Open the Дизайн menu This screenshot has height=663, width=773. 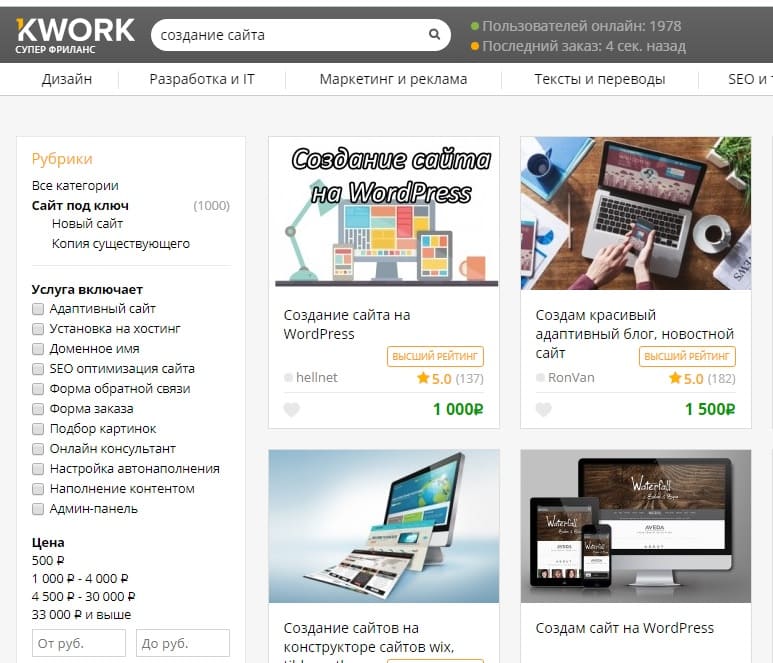click(x=67, y=79)
